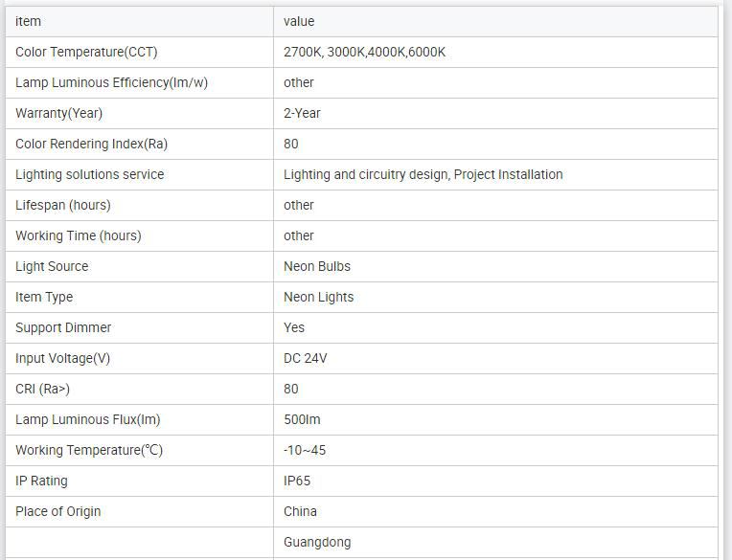Viewport: 732px width, 560px height.
Task: Select the "Neon Bulbs" value cell
Action: [316, 267]
